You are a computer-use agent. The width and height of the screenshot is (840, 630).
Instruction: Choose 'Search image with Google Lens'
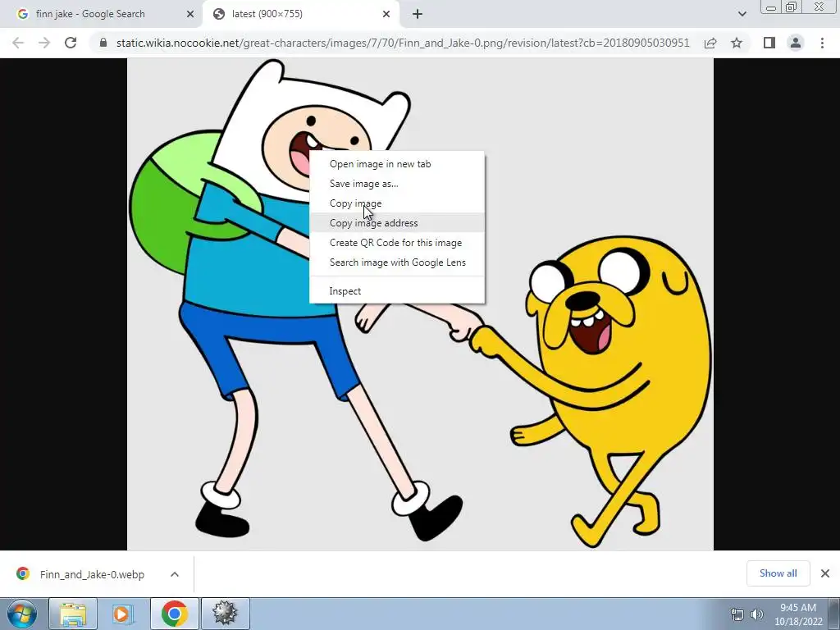(x=397, y=262)
